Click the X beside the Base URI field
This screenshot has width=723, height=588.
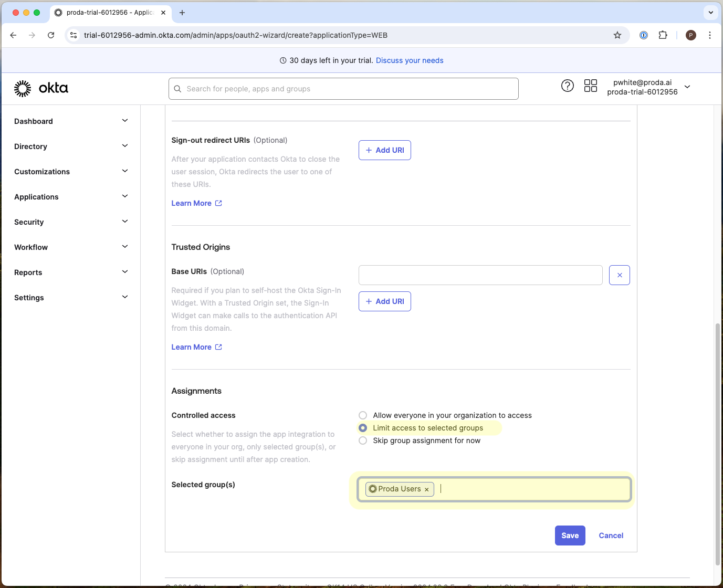(x=620, y=275)
